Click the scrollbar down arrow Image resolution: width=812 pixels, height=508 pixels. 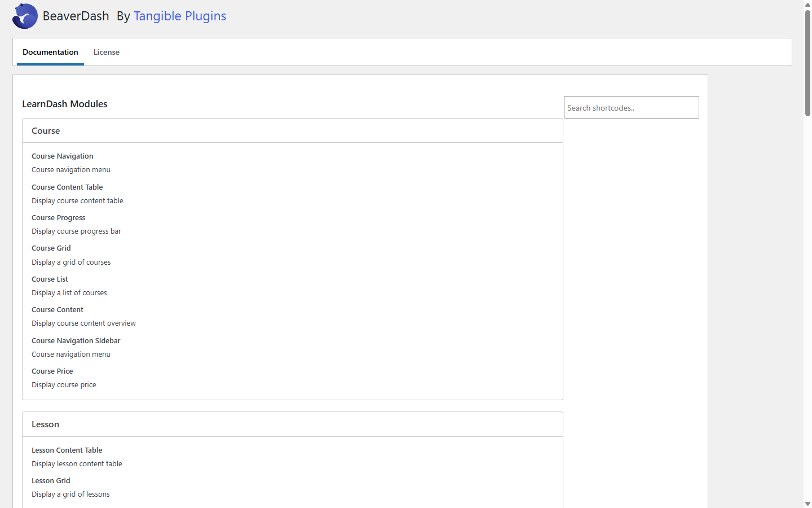coord(807,503)
